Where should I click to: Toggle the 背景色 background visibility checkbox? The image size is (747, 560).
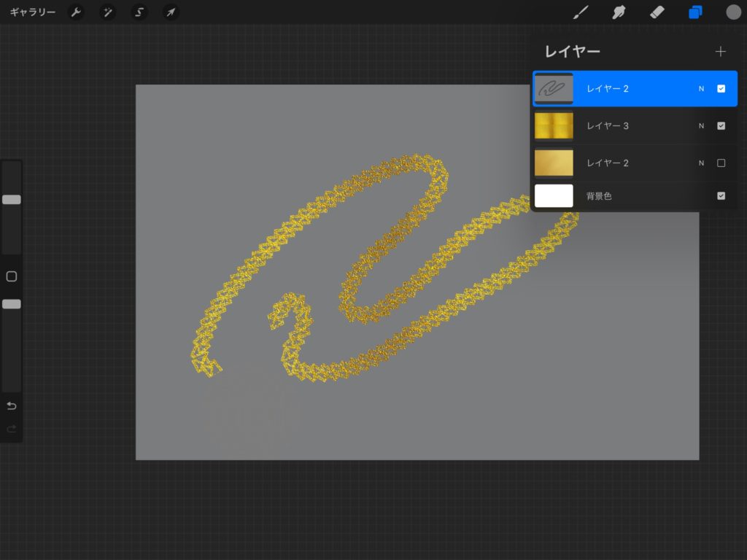tap(721, 196)
